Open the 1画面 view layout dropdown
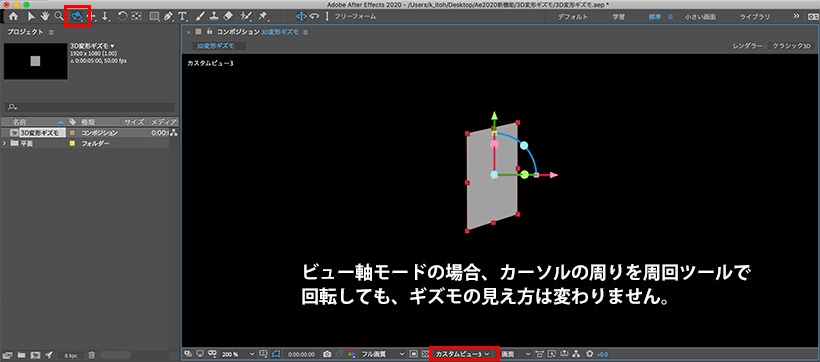This screenshot has height=362, width=820. 516,354
